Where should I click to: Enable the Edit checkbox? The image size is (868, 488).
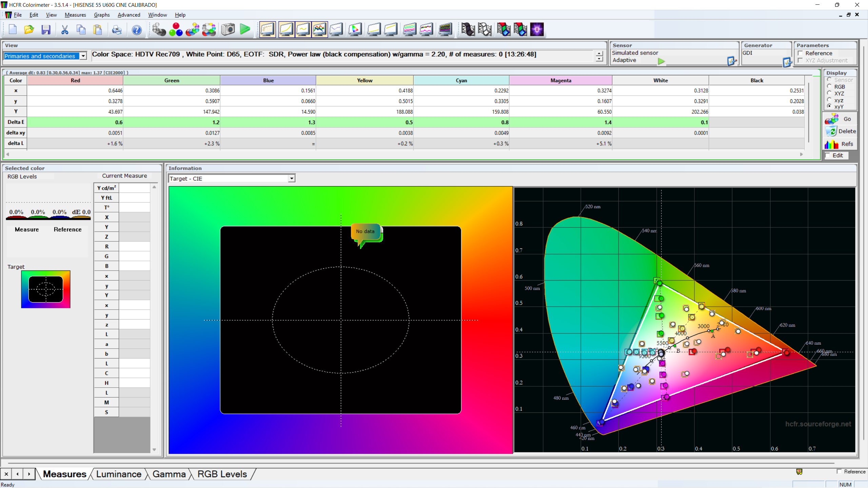(x=828, y=155)
